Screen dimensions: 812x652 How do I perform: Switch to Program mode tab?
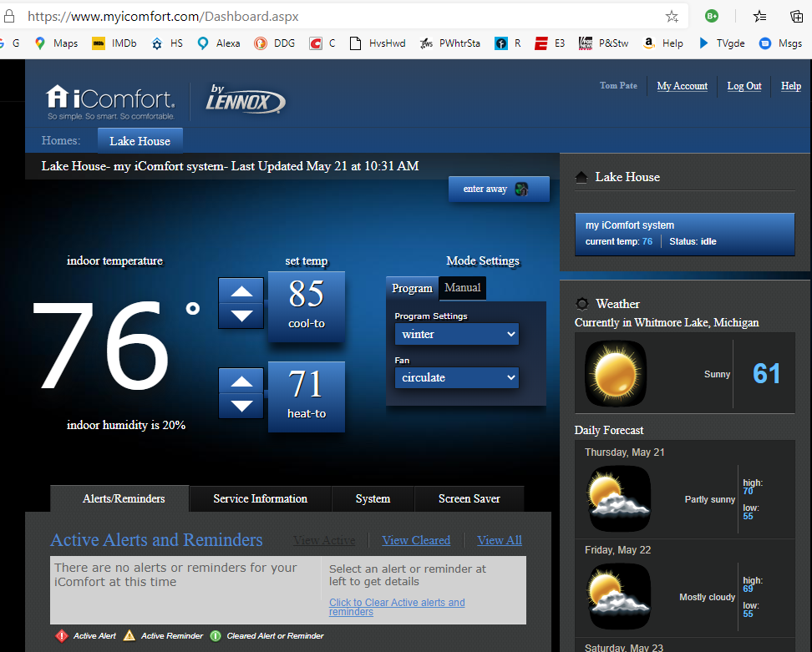coord(412,288)
